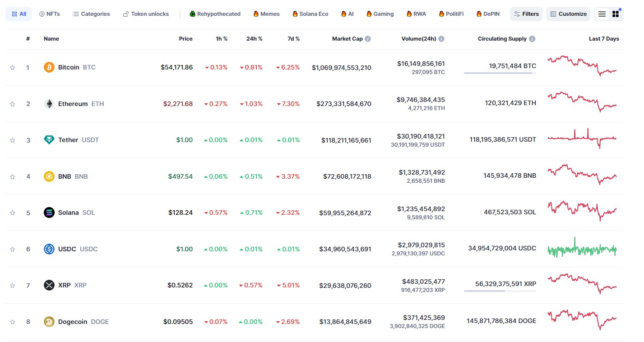Image resolution: width=644 pixels, height=342 pixels.
Task: Open Ethereum market cap $273,331,584,670
Action: click(344, 104)
